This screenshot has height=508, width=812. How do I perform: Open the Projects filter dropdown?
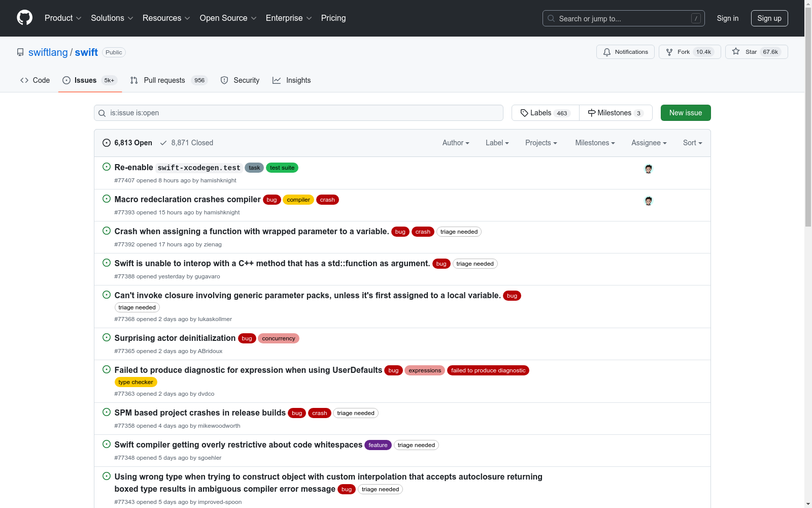coord(541,143)
